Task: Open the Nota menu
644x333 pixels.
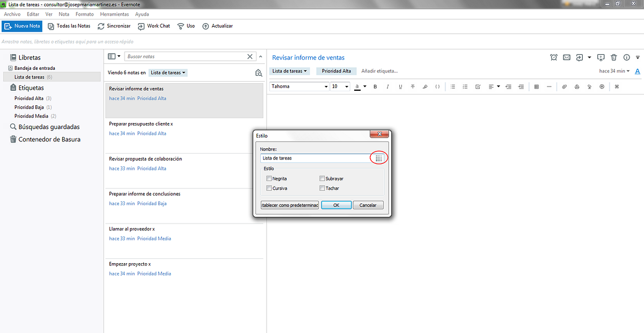Action: (64, 14)
